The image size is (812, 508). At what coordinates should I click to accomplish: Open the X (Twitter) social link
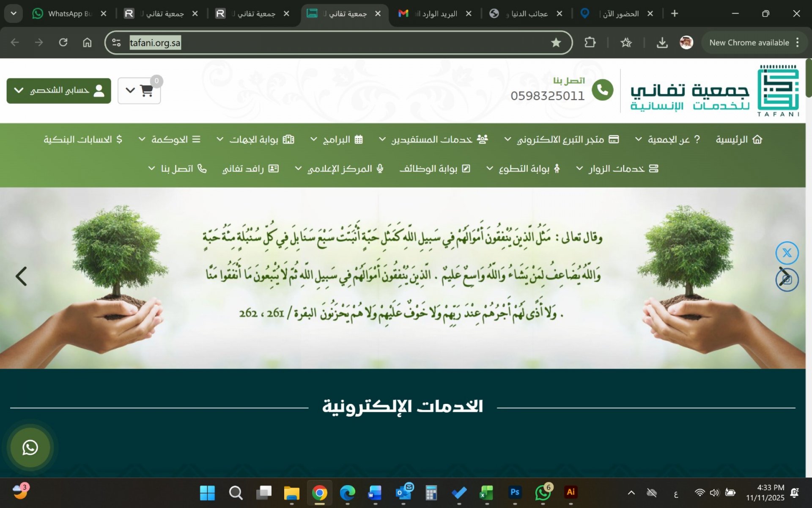tap(787, 253)
